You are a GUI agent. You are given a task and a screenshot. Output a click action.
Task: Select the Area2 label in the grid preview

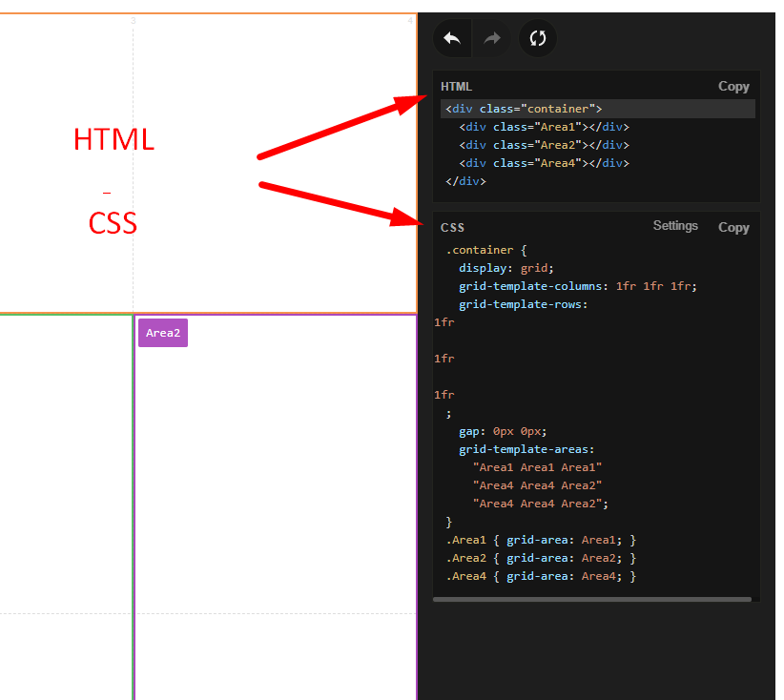[x=162, y=332]
